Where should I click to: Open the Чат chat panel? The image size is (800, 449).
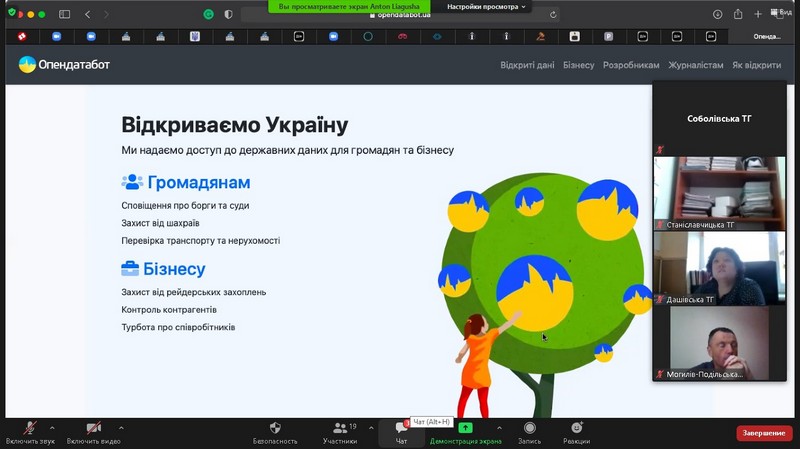pyautogui.click(x=402, y=433)
